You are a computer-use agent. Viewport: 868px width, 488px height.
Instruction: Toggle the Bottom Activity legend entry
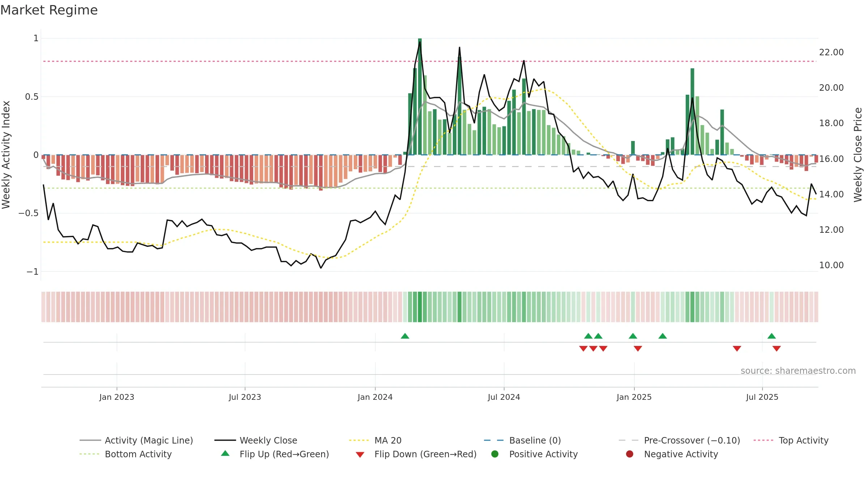point(125,454)
